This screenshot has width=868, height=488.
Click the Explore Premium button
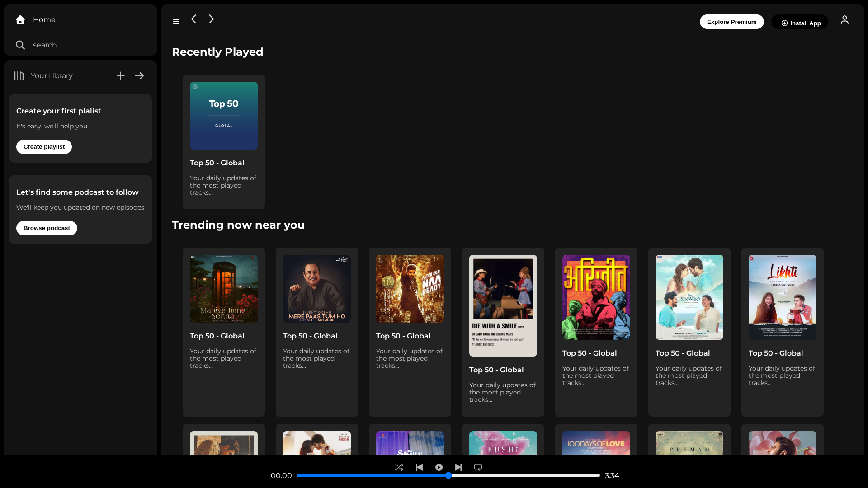pyautogui.click(x=731, y=22)
